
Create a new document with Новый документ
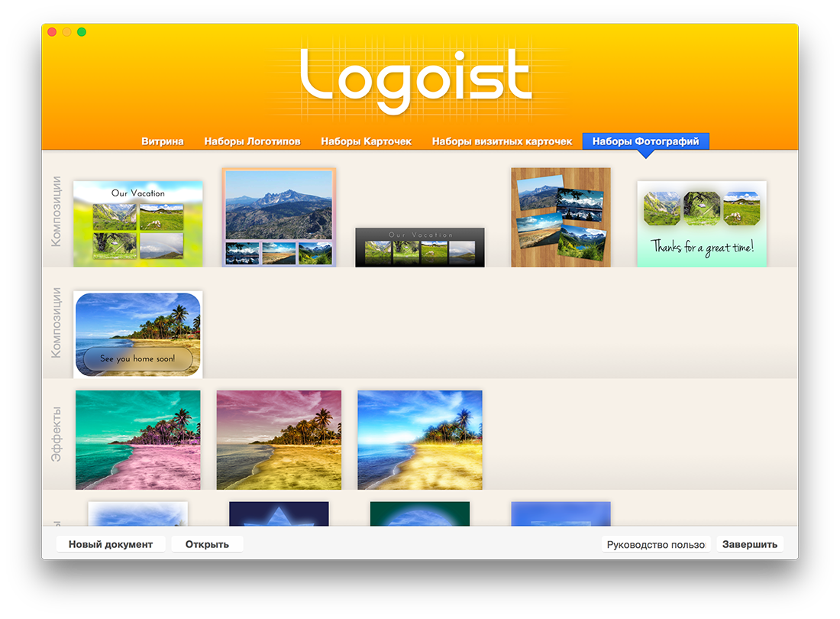pos(111,544)
